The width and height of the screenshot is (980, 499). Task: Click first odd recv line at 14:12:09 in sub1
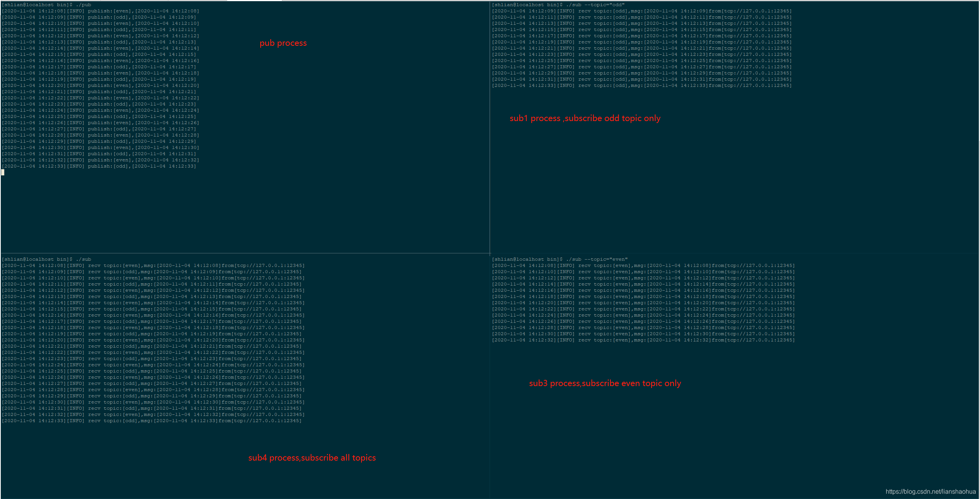coord(642,11)
